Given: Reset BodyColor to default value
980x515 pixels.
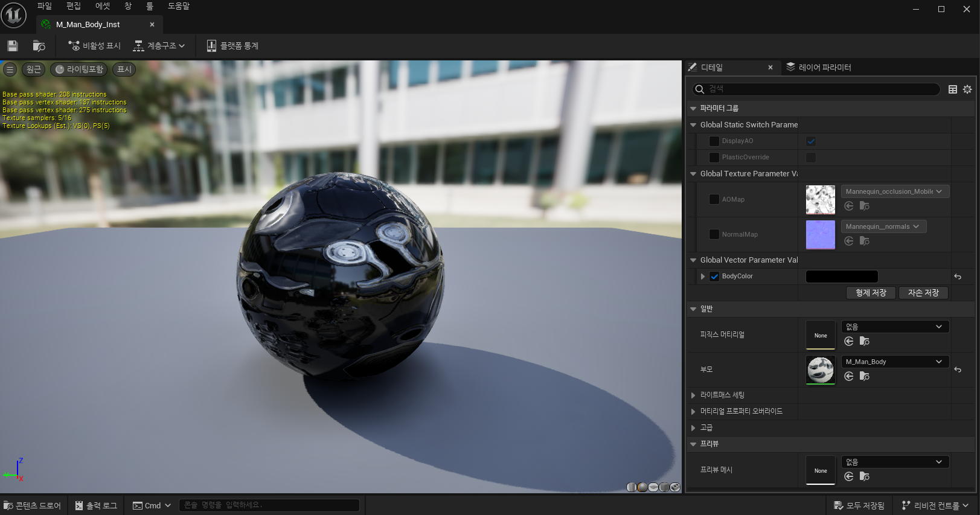Looking at the screenshot, I should coord(958,277).
